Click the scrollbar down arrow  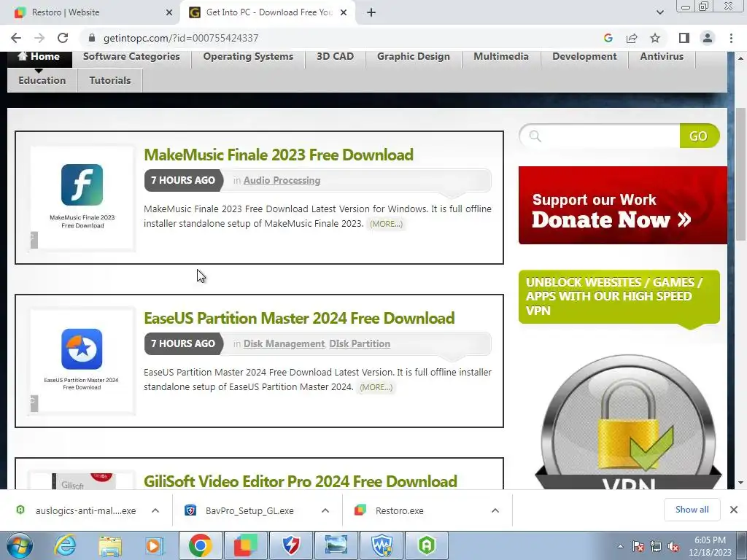pos(740,483)
